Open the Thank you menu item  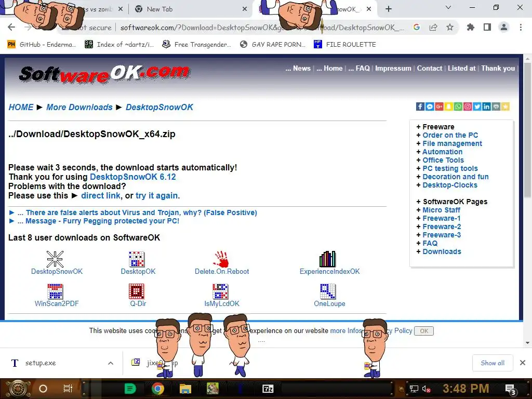coord(498,68)
